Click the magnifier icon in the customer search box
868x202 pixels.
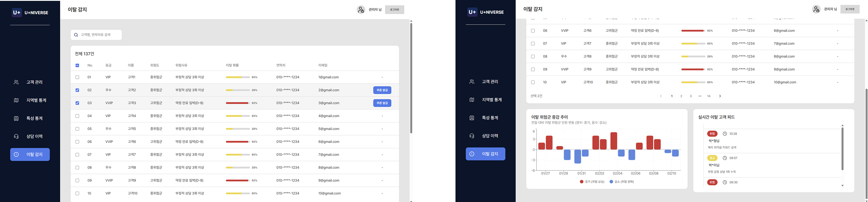pos(76,35)
